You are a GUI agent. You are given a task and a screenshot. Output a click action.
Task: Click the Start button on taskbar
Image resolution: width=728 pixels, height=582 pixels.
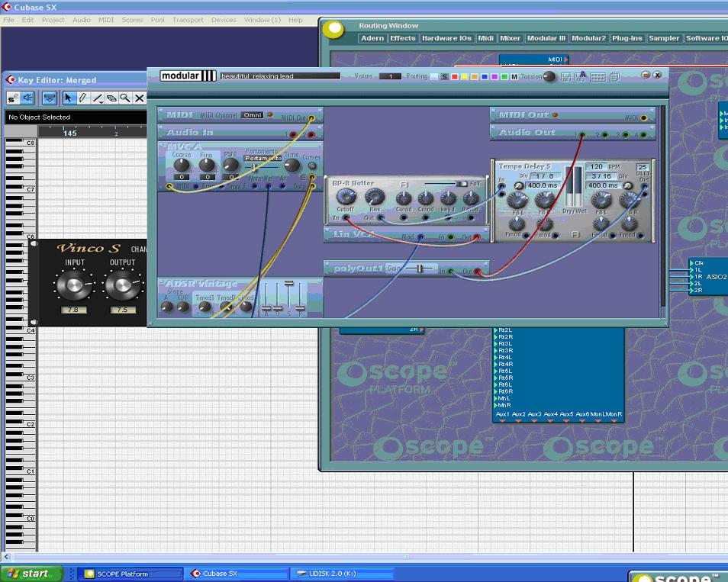[31, 574]
